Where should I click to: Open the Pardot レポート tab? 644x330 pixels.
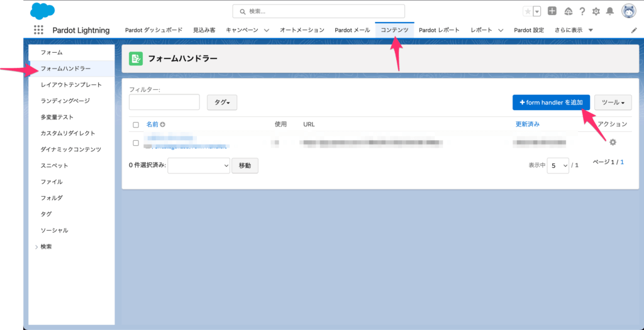pos(439,30)
